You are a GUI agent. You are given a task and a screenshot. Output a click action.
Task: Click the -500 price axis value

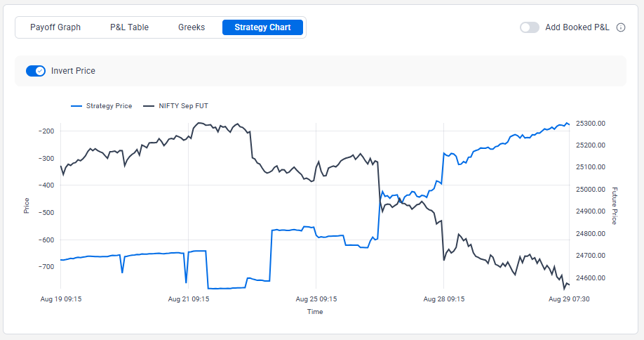click(x=47, y=212)
